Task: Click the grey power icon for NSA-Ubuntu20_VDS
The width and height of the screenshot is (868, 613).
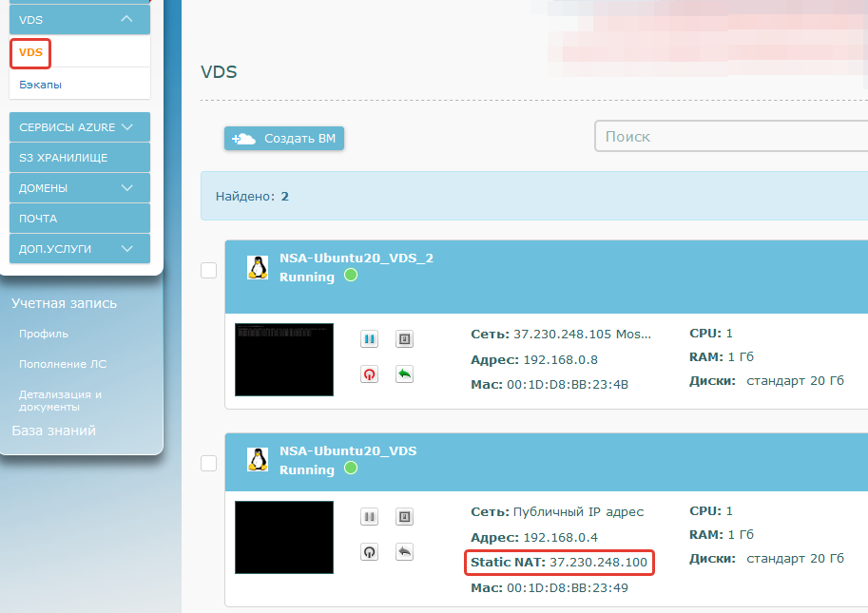Action: click(x=370, y=551)
